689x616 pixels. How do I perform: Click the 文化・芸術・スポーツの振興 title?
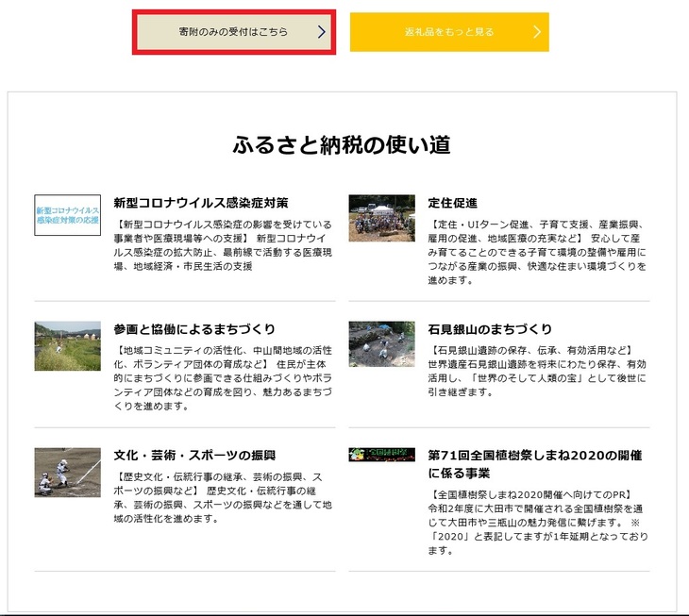click(194, 456)
